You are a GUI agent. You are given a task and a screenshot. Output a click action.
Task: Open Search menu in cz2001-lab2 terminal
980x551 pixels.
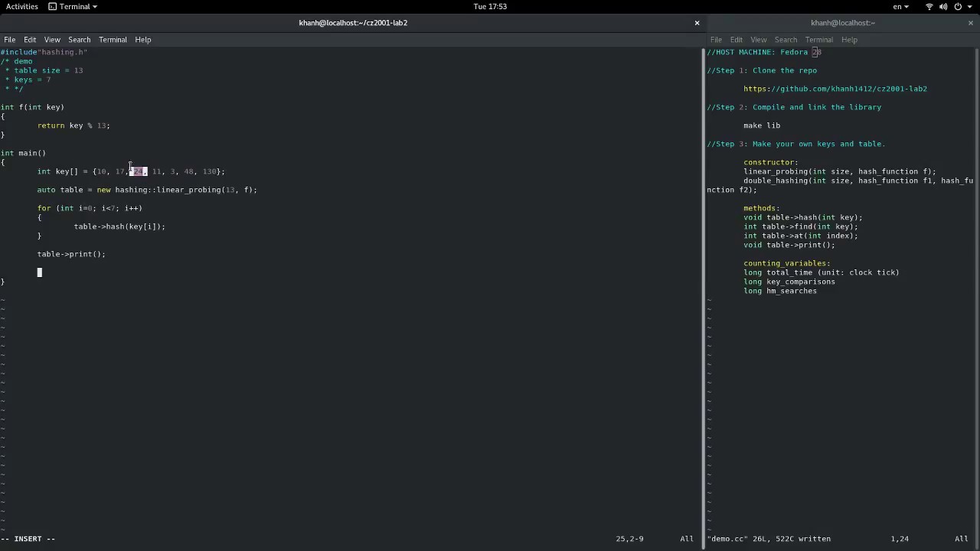tap(80, 40)
